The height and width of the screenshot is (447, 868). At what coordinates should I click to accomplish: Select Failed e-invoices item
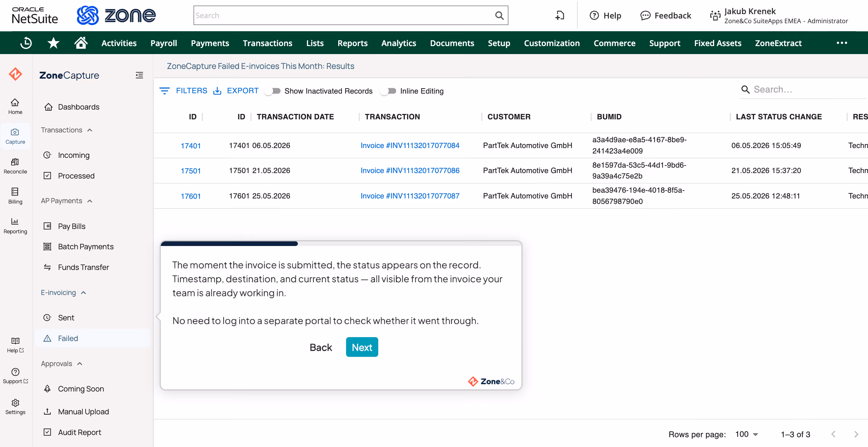click(93, 338)
